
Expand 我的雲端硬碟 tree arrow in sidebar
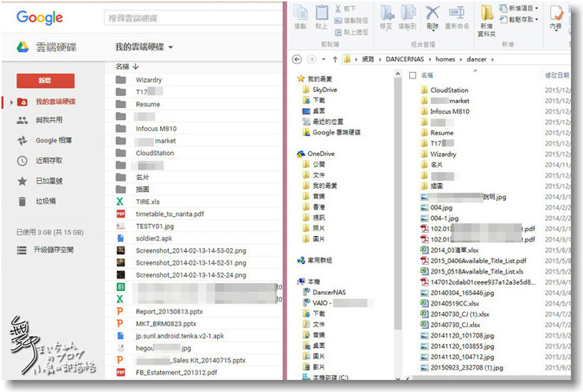pos(11,102)
